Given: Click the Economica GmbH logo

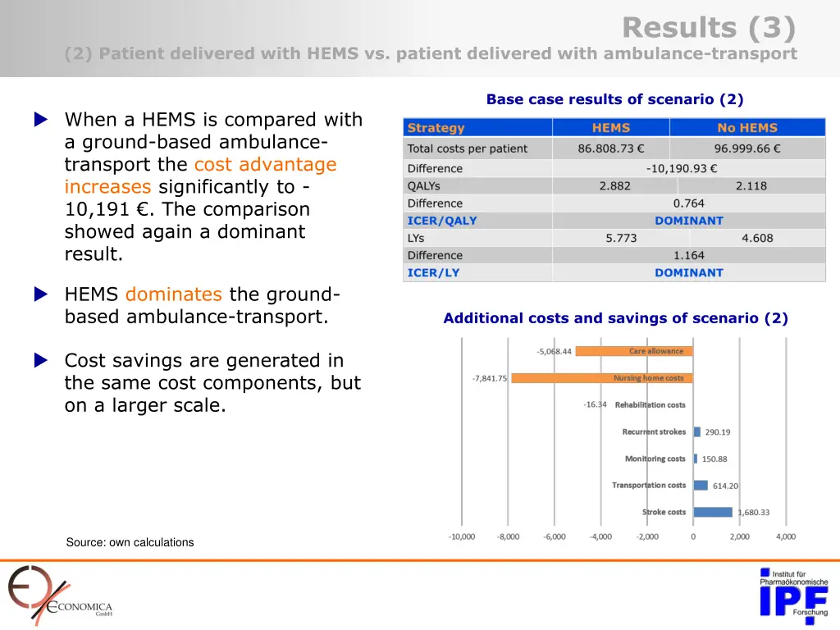Looking at the screenshot, I should (60, 596).
